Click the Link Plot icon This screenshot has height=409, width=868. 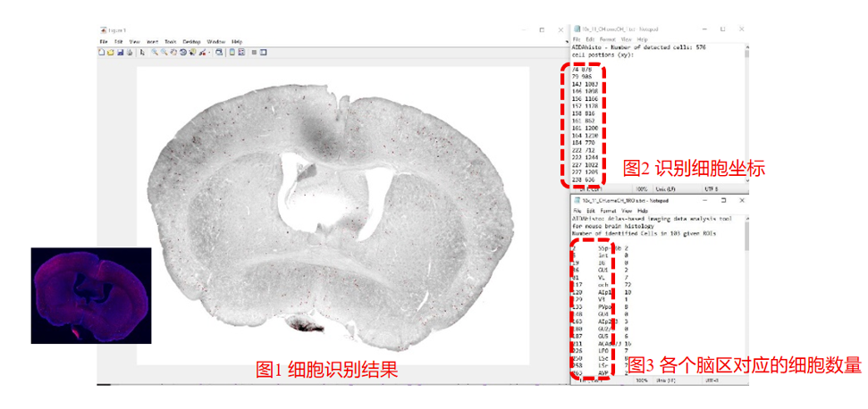(219, 53)
